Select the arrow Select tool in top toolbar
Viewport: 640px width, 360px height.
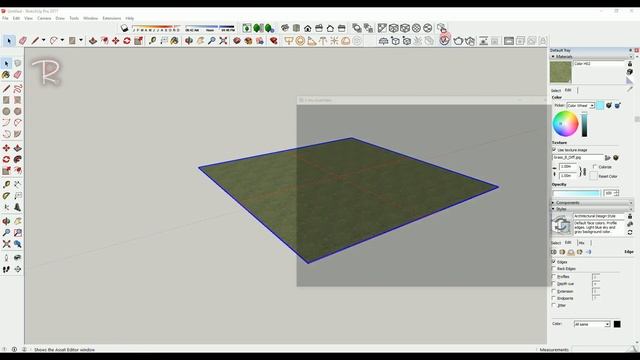(9, 40)
